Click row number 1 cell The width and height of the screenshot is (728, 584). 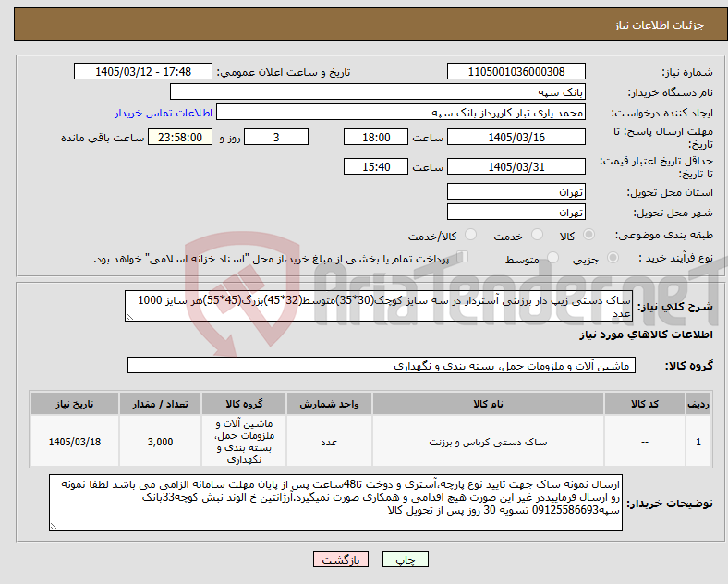pos(698,442)
